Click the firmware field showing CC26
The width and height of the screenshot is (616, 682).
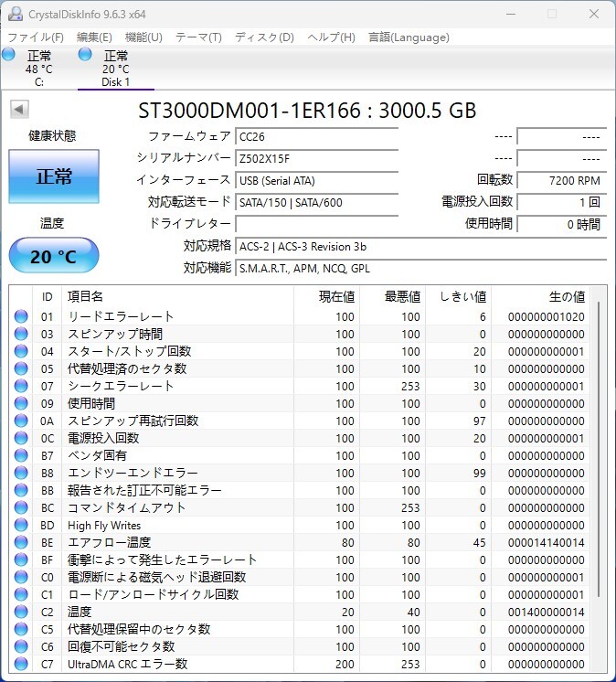point(317,136)
